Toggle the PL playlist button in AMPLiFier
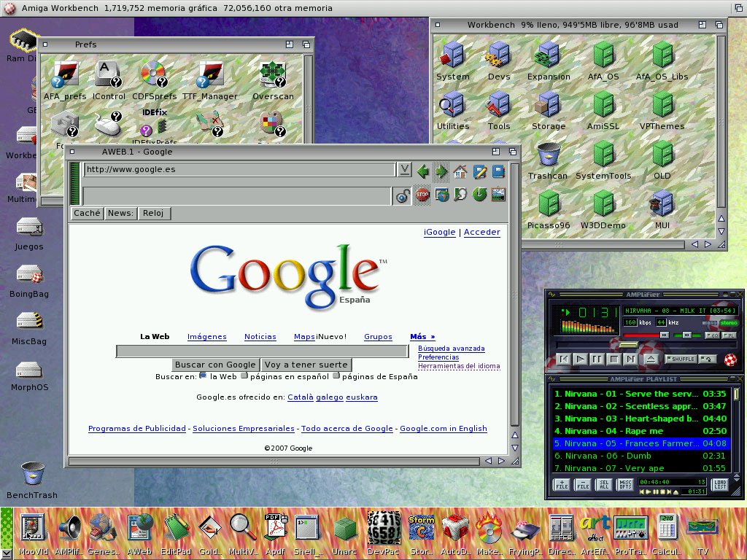The width and height of the screenshot is (747, 560). pyautogui.click(x=729, y=335)
